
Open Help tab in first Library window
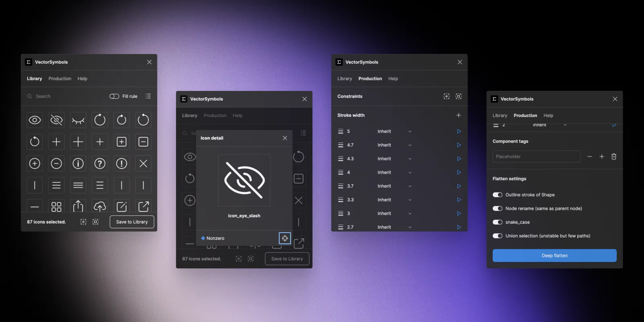(x=83, y=78)
